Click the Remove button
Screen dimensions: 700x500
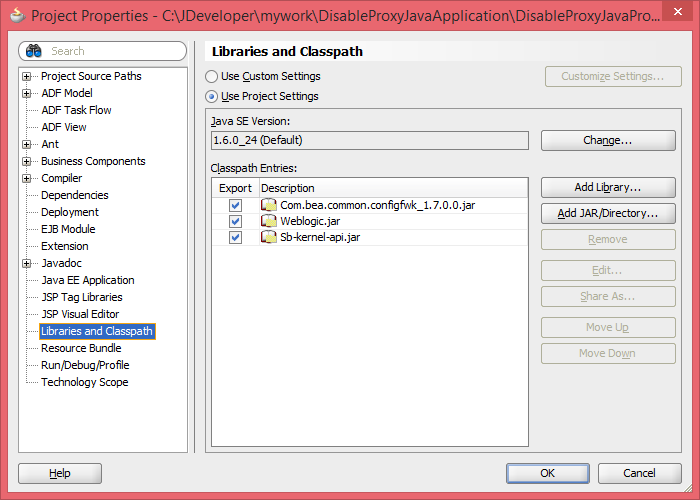(x=608, y=239)
